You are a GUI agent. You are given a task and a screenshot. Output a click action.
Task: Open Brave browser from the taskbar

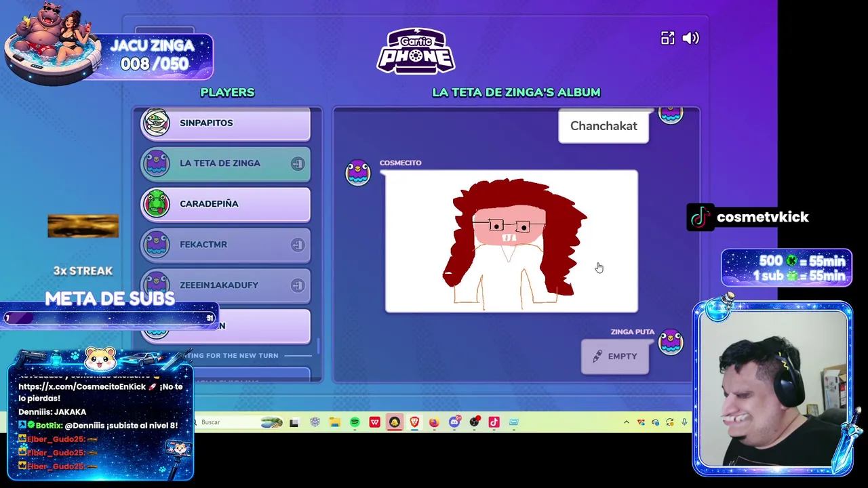414,422
